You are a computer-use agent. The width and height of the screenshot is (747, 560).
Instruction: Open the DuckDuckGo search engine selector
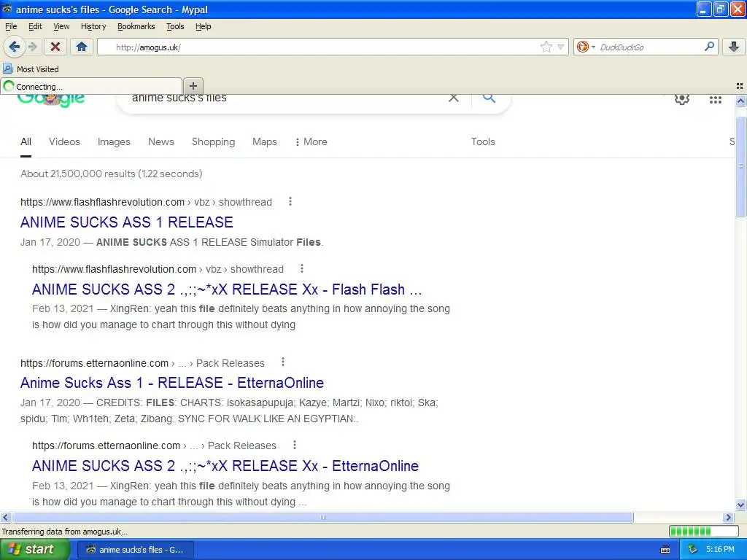pos(586,47)
